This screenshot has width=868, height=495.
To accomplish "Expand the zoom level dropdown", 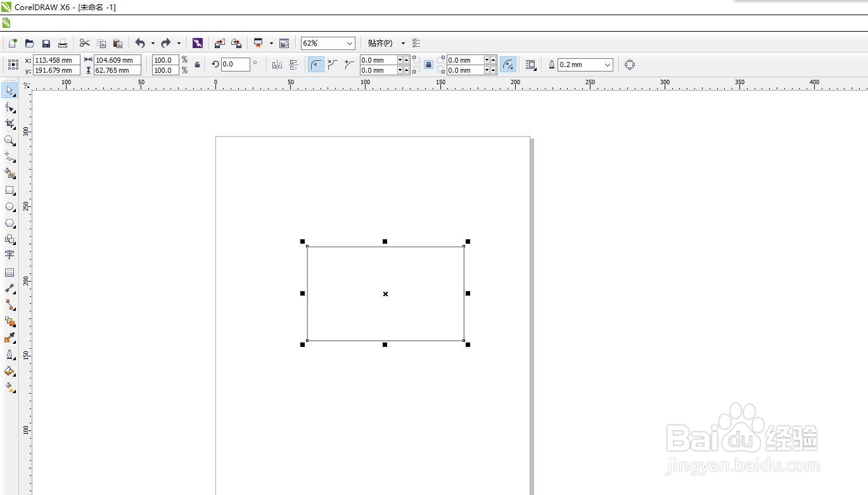I will pos(350,43).
